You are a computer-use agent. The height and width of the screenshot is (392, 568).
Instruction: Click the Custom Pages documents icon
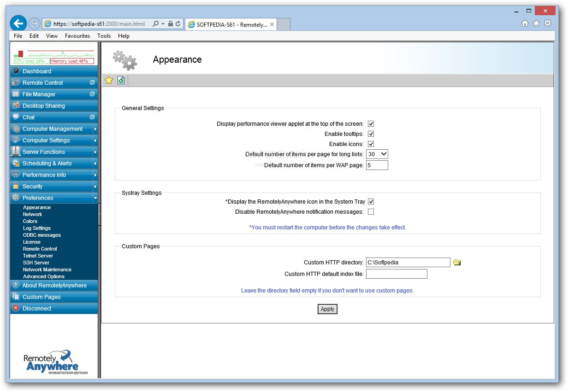(16, 297)
